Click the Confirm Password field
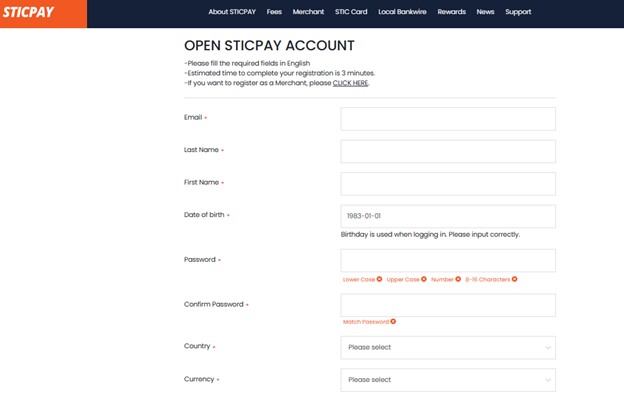Screen dimensions: 624x393 pos(448,305)
